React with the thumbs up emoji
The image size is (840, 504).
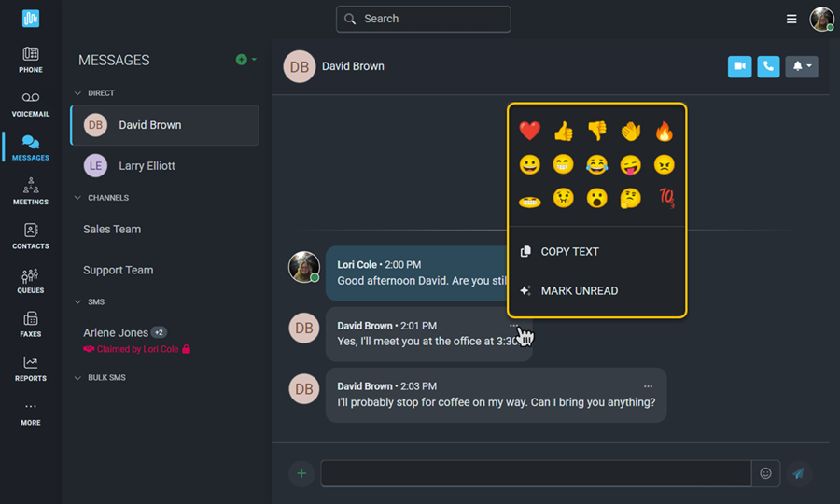click(x=564, y=132)
